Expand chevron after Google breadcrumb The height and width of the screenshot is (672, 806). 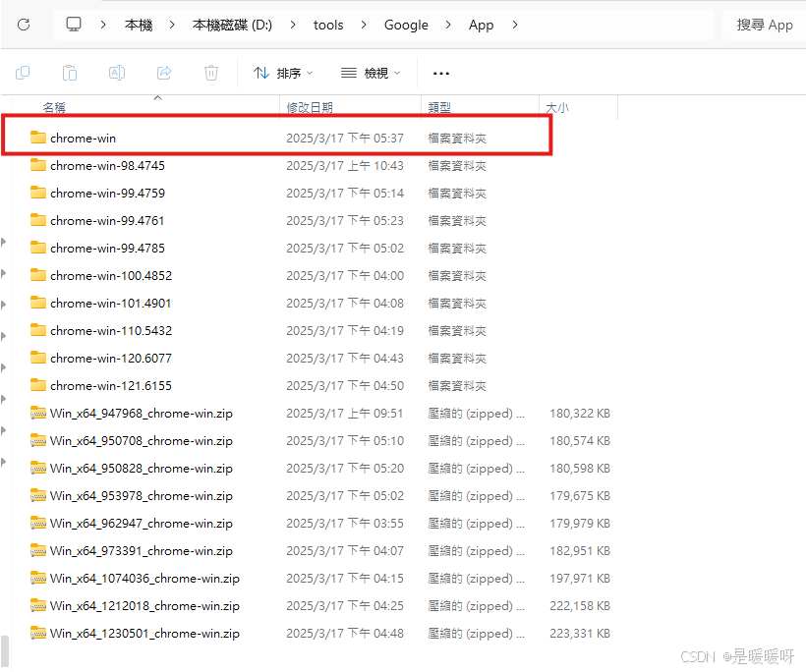point(448,25)
